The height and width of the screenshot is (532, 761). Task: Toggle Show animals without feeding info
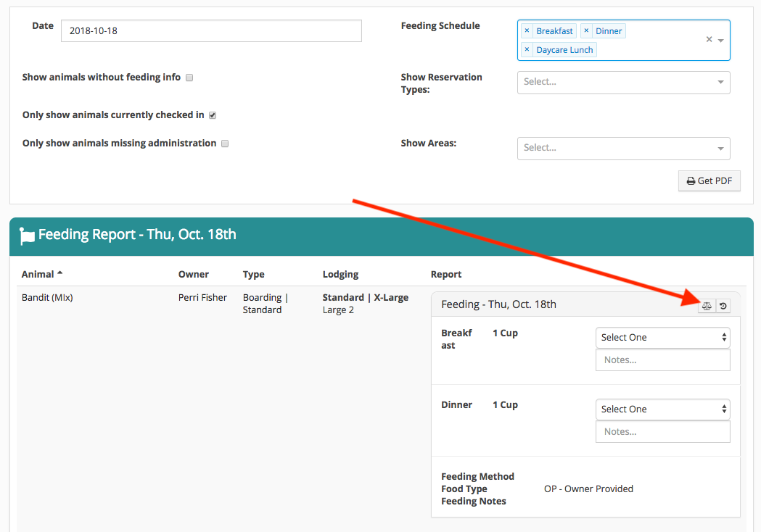189,78
